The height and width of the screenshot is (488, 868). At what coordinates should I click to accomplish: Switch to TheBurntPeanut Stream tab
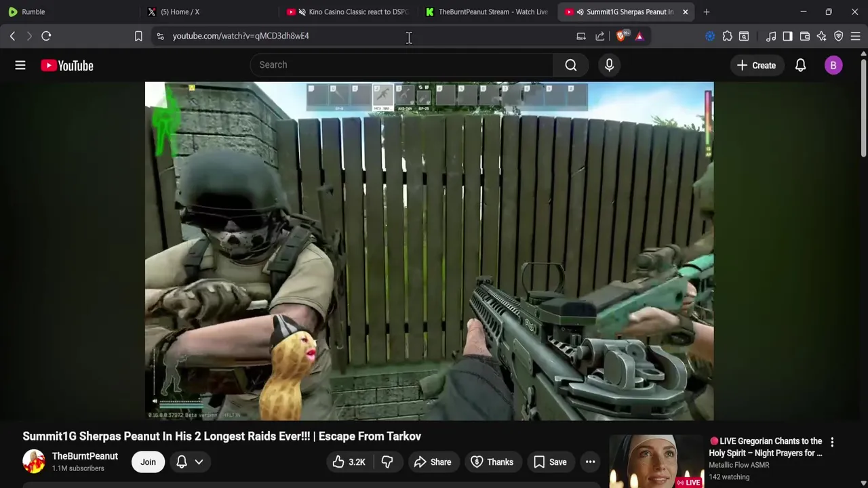point(487,12)
